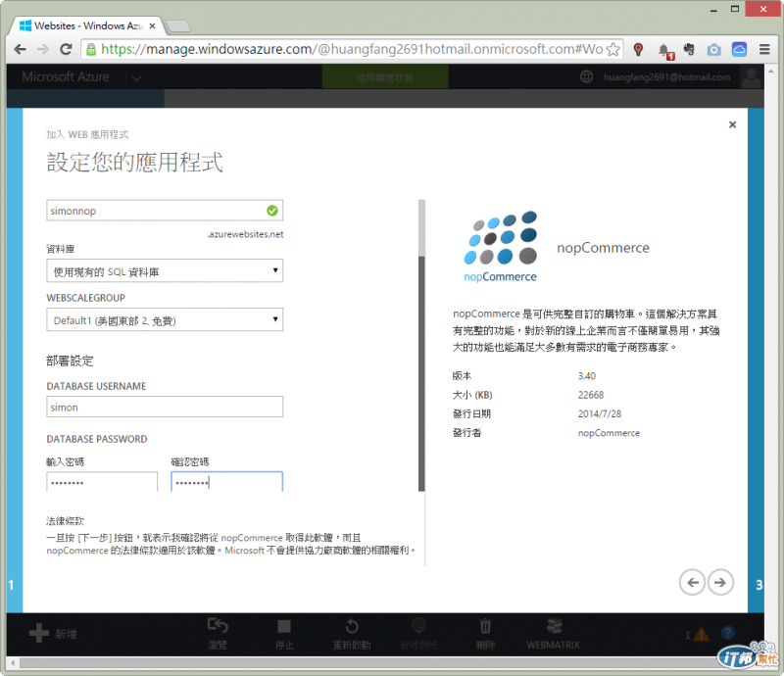This screenshot has height=676, width=784.
Task: Click the green 信用額度狀態 banner
Action: pyautogui.click(x=385, y=77)
